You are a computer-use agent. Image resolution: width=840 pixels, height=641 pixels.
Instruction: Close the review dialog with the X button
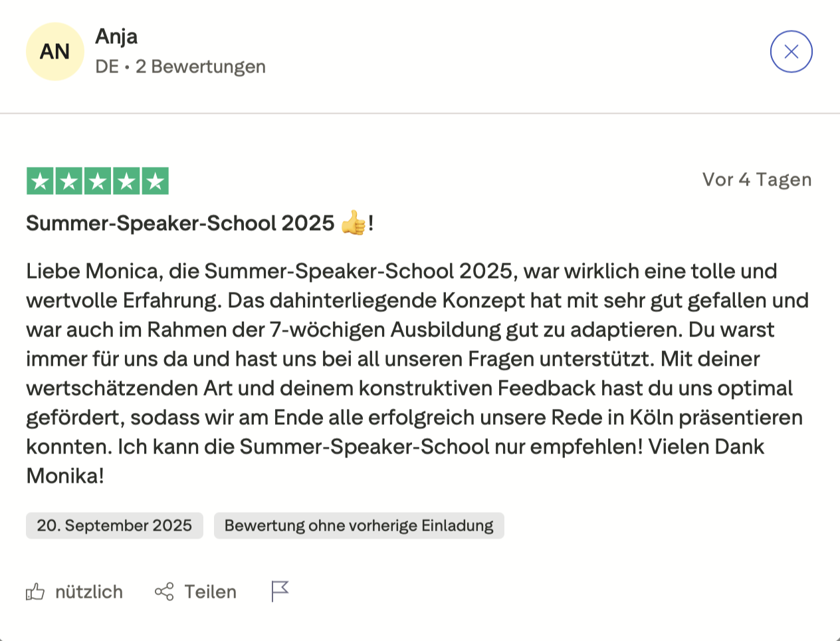791,52
